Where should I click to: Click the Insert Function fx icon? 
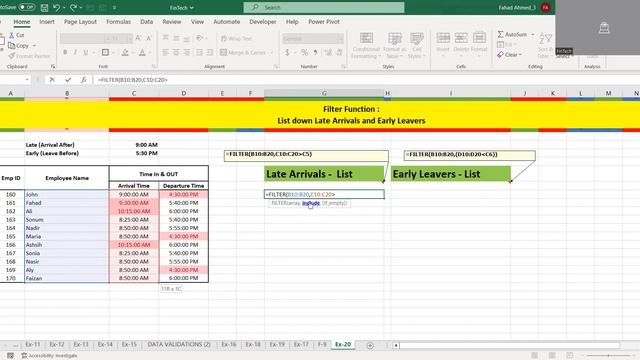tap(83, 80)
